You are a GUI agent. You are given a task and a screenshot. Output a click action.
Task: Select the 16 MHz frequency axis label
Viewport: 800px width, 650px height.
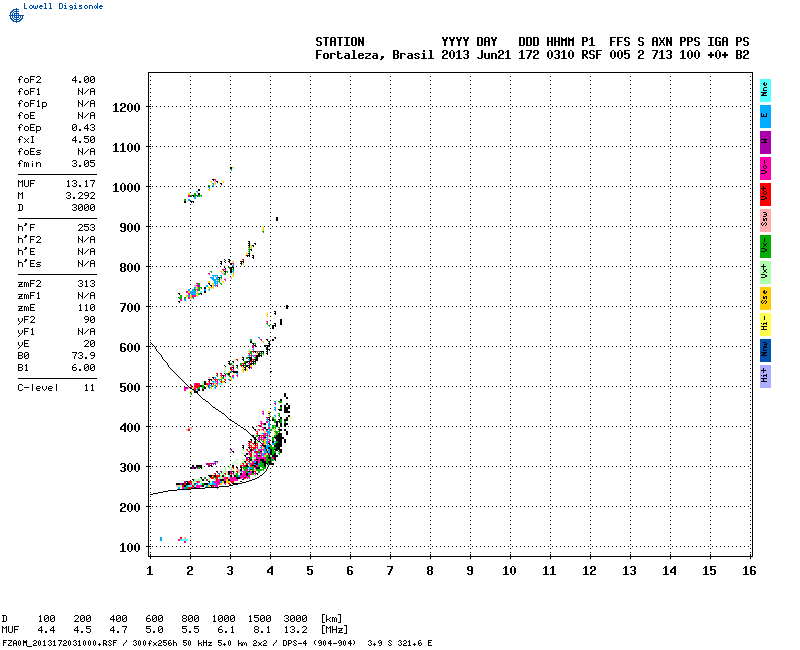[x=749, y=571]
